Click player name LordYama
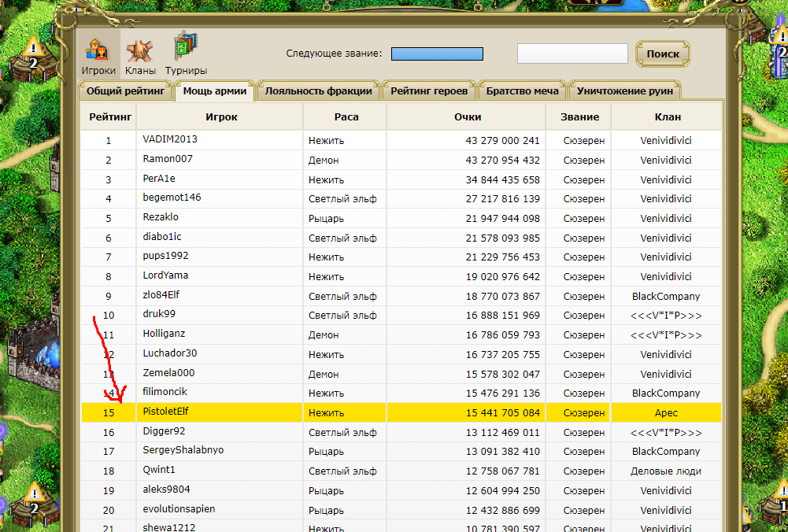 165,275
